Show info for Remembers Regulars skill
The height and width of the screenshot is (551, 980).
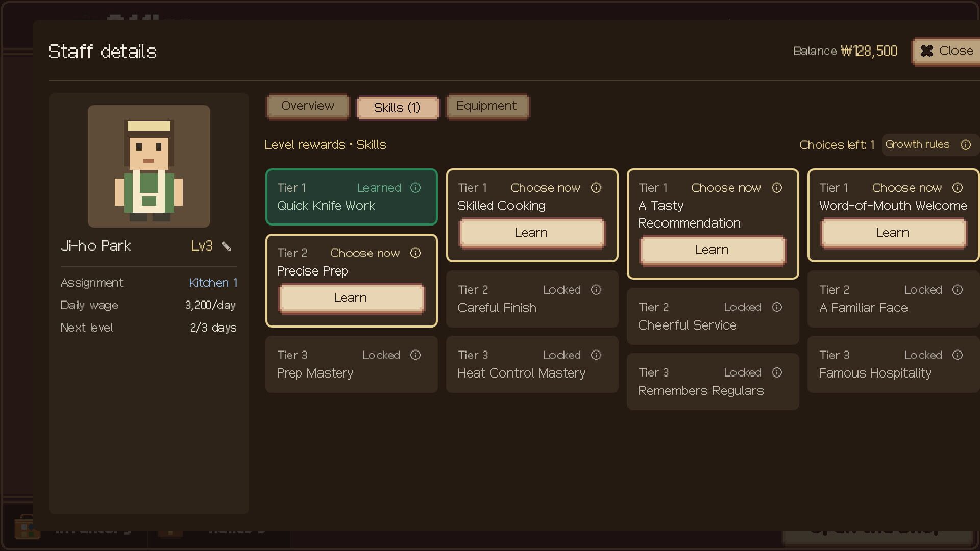click(x=777, y=372)
